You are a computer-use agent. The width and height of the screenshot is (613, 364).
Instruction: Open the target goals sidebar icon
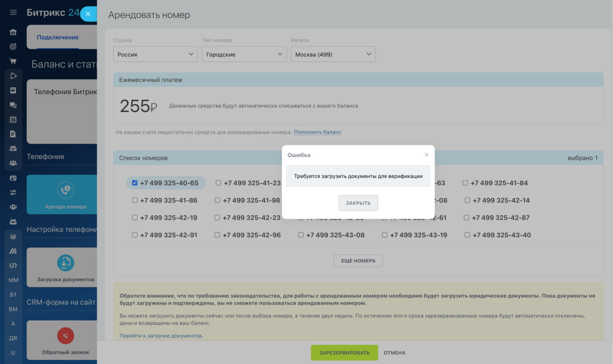(13, 46)
